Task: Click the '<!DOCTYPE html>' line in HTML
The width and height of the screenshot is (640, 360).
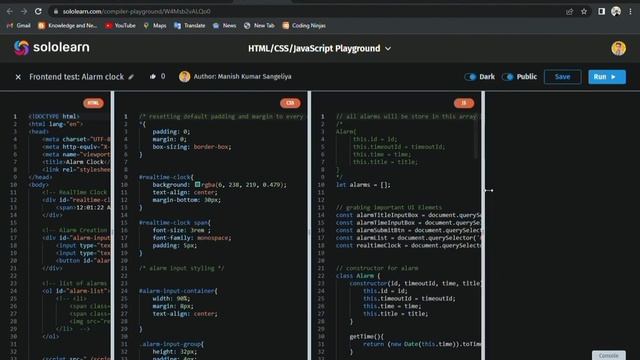Action: point(54,116)
